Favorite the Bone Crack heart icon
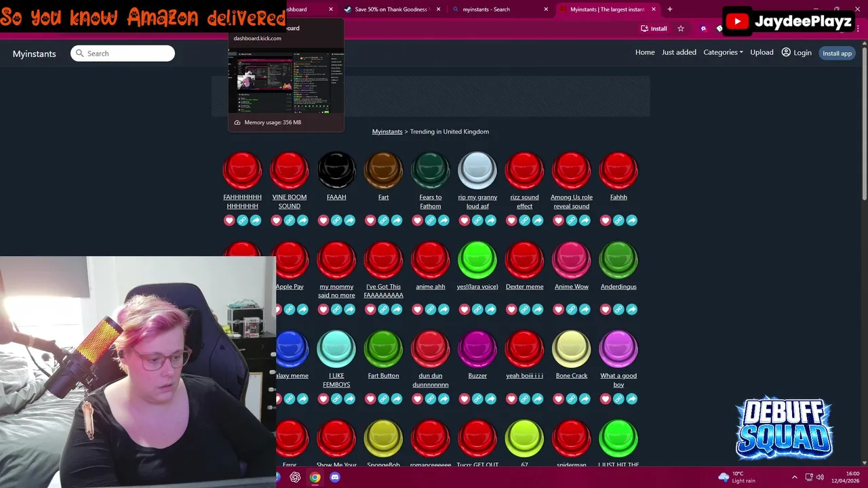868x488 pixels. tap(559, 399)
